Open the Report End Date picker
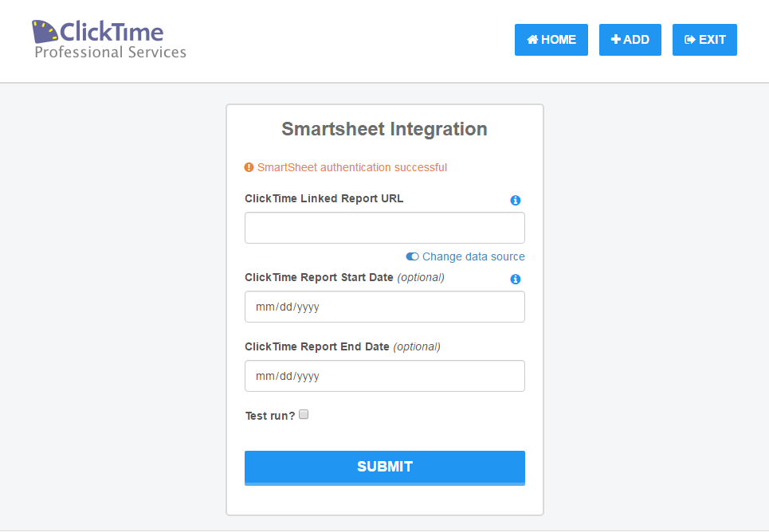The image size is (769, 532). click(x=384, y=376)
